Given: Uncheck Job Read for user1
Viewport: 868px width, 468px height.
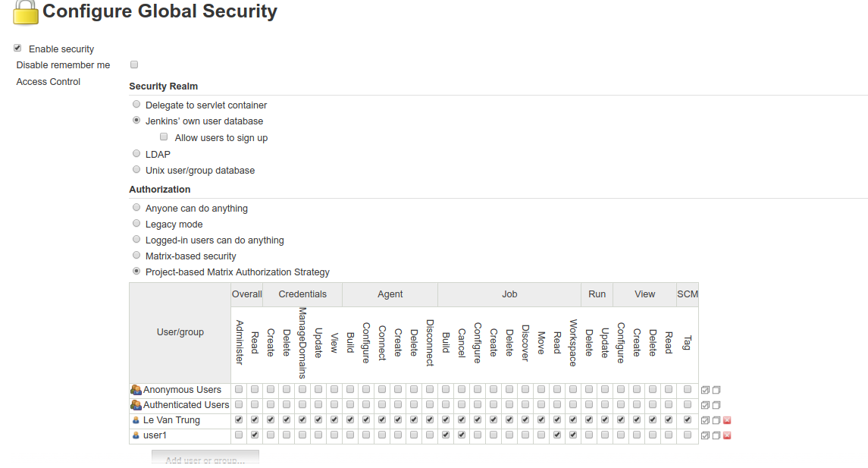Looking at the screenshot, I should [x=557, y=435].
